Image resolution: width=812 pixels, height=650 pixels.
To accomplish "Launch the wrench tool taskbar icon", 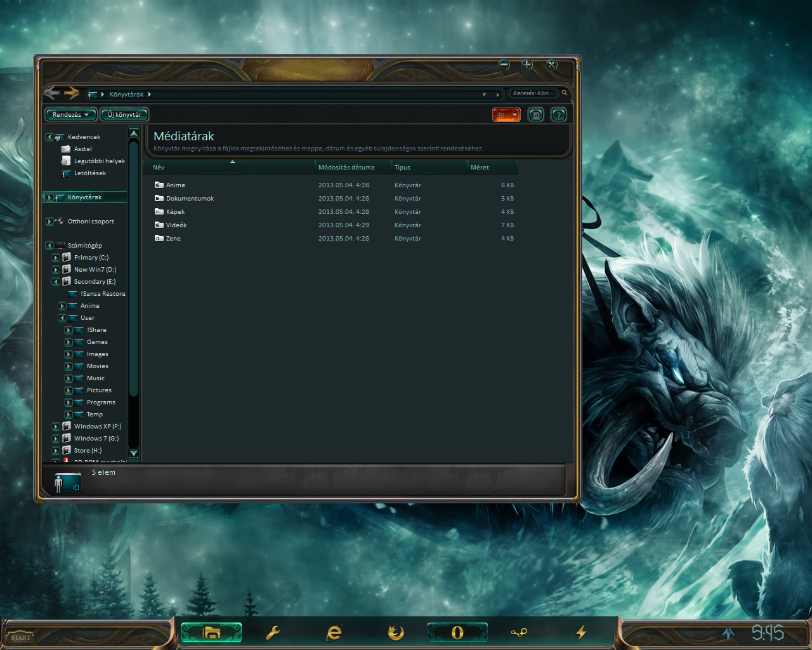I will coord(273,632).
